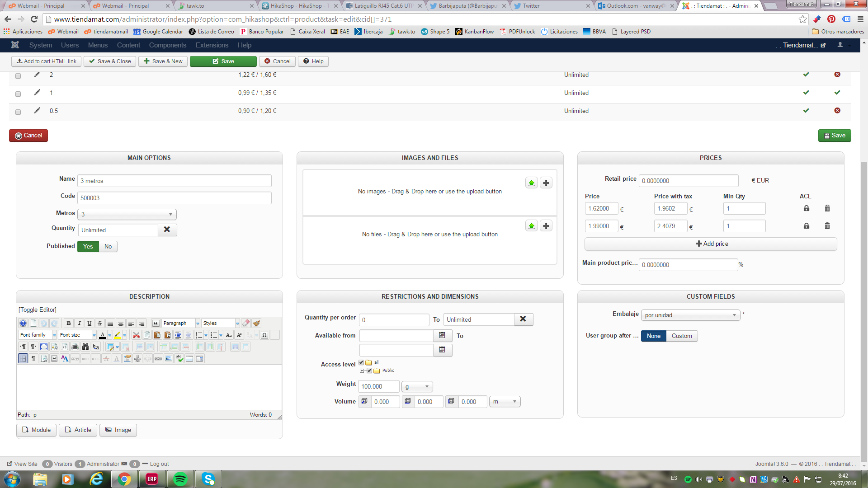Screen dimensions: 868x488
Task: Open the text color picker in the editor
Action: click(x=110, y=335)
